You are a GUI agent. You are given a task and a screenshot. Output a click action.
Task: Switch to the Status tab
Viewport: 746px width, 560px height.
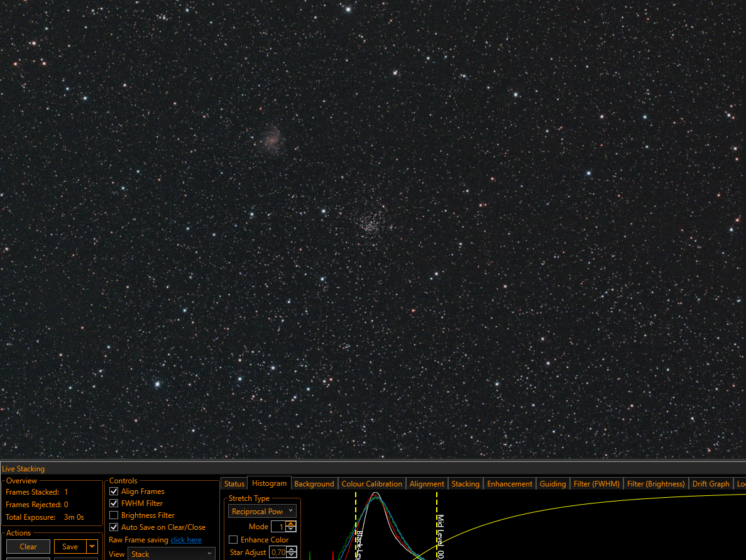click(234, 483)
